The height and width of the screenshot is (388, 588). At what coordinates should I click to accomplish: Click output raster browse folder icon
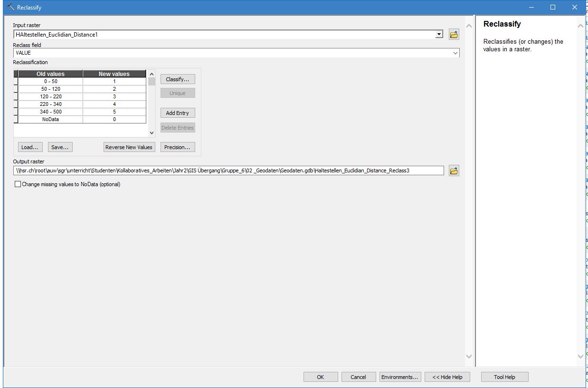tap(454, 170)
